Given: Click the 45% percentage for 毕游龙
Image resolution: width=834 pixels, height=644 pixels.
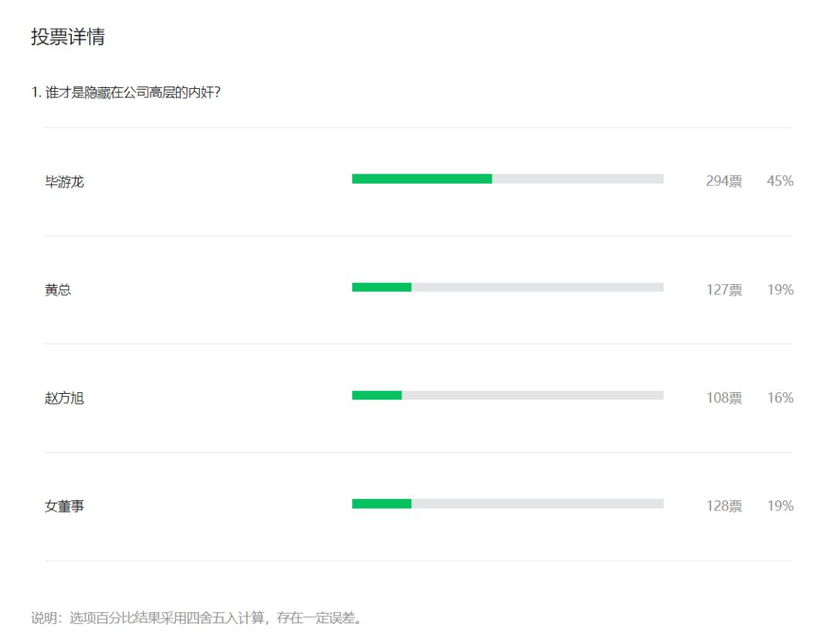Looking at the screenshot, I should point(780,181).
